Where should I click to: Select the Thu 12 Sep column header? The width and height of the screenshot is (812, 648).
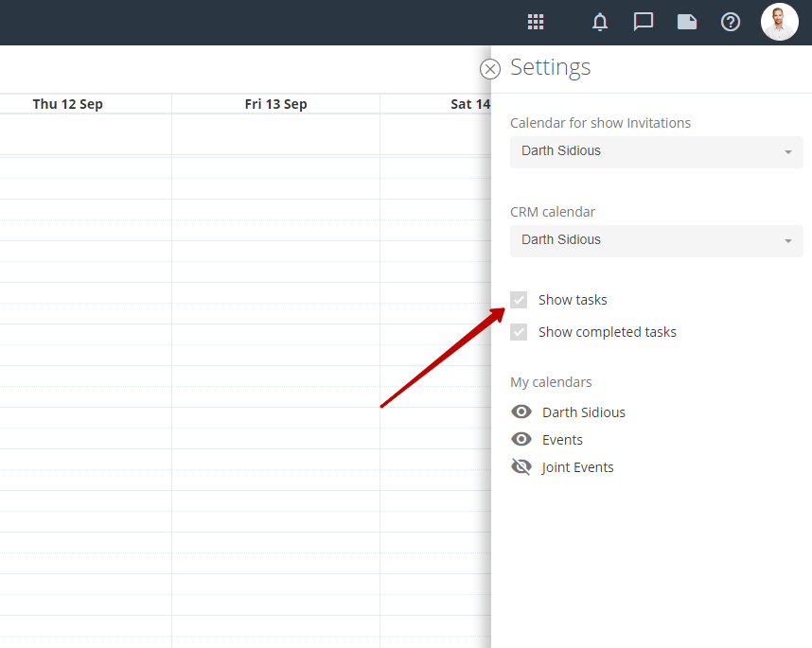click(x=67, y=104)
